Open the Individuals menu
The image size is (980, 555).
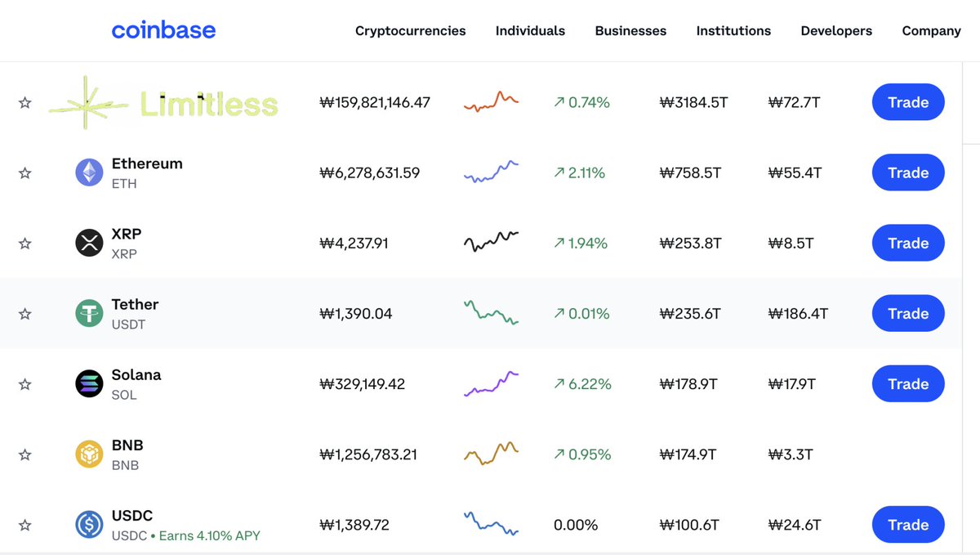pyautogui.click(x=530, y=31)
